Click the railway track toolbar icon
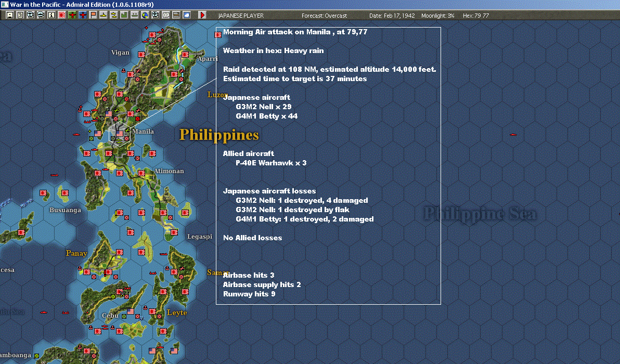 176,15
